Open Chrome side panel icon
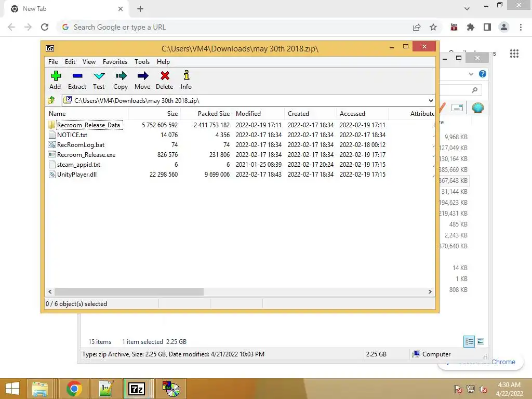Screen dimensions: 532x399 [x=487, y=27]
